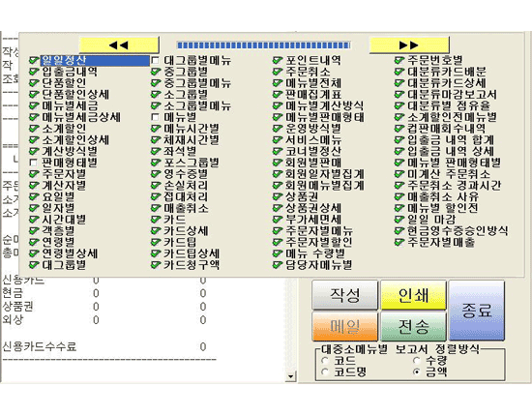Click the rewind double-arrow yellow button

coord(119,45)
